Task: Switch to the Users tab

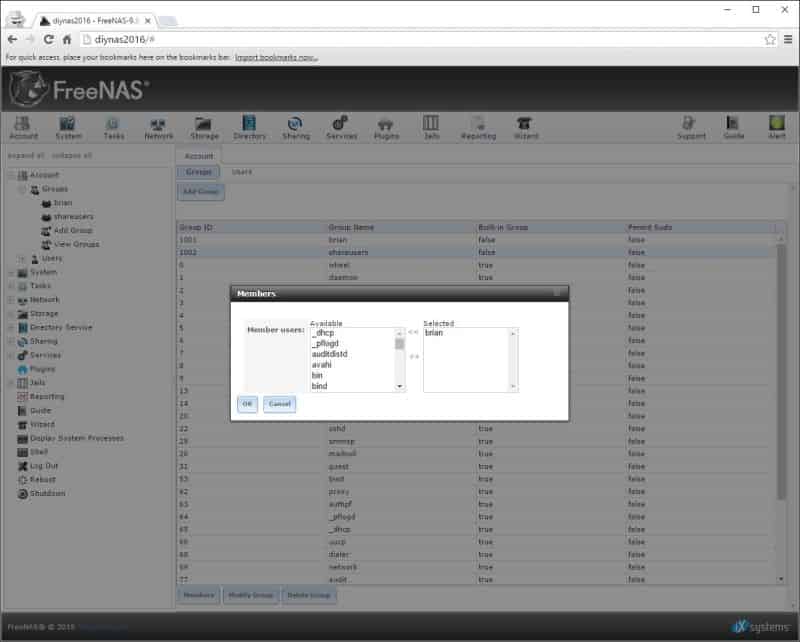Action: (242, 172)
